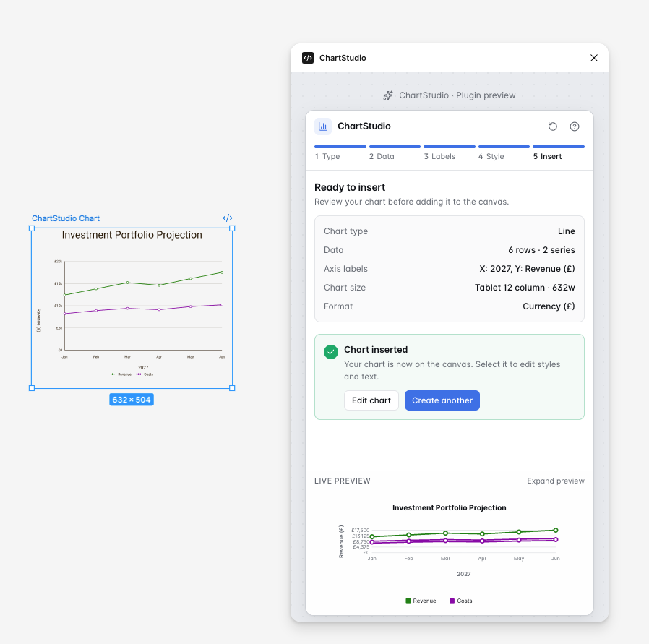The image size is (649, 644).
Task: Go to step 4 Style
Action: (x=504, y=153)
